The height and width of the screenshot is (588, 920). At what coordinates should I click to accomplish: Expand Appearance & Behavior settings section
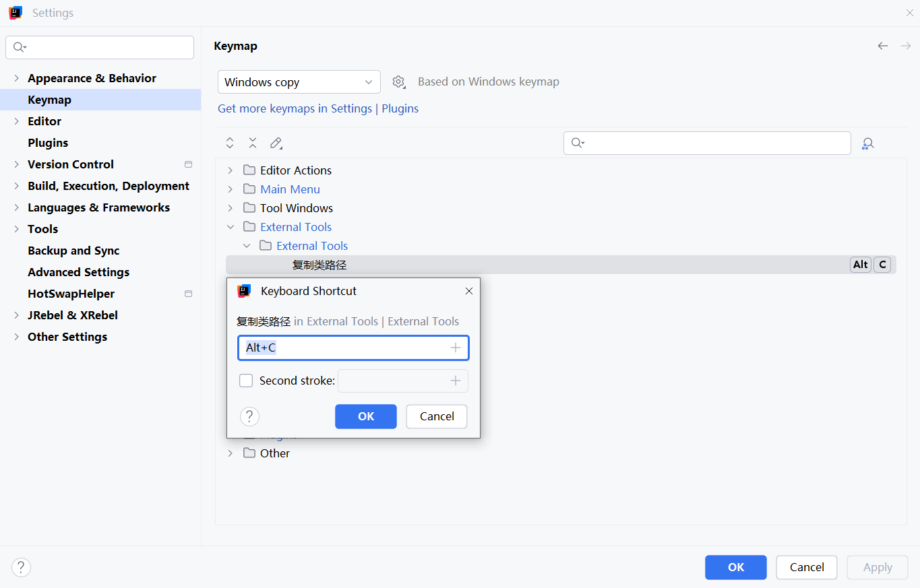pos(16,78)
